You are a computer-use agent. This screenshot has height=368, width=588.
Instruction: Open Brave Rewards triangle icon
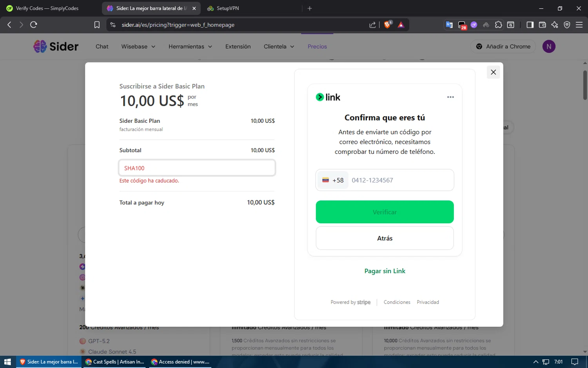click(401, 25)
